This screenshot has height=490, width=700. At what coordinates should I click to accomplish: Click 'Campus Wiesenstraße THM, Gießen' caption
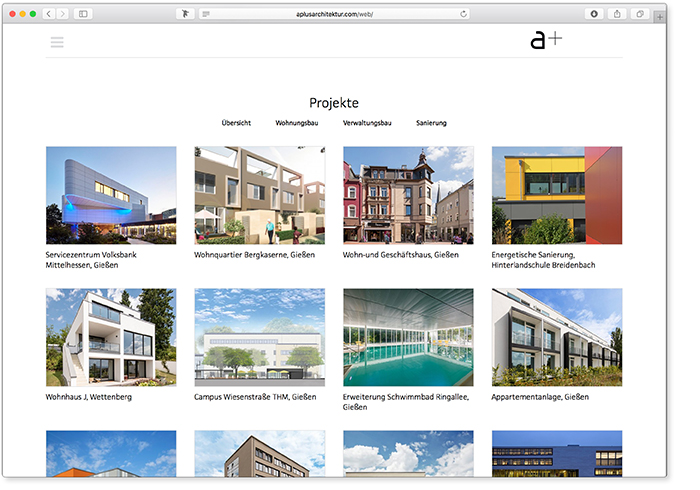(255, 397)
